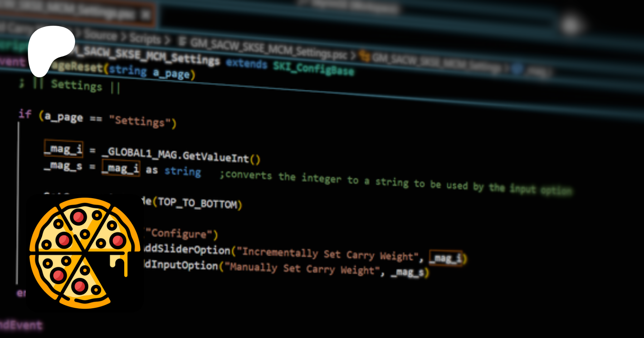The height and width of the screenshot is (338, 644).
Task: Click the blue symbol icon in breadcrumbs
Action: pos(517,69)
